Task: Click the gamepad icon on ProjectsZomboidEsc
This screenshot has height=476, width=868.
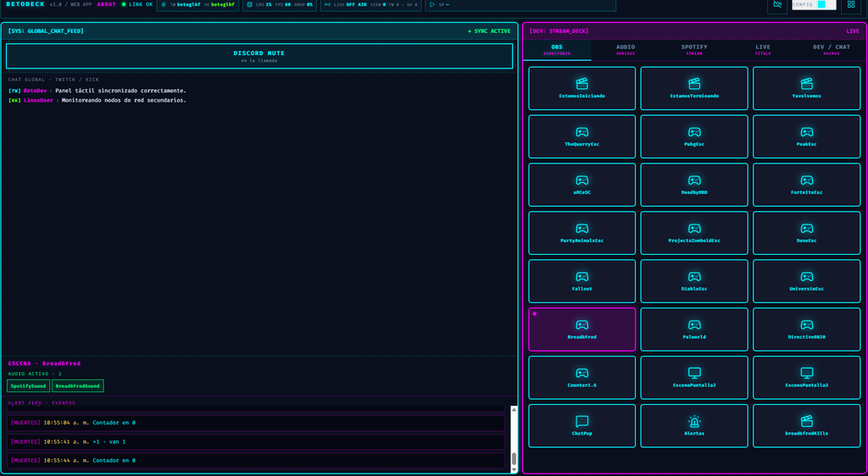Action: (x=694, y=229)
